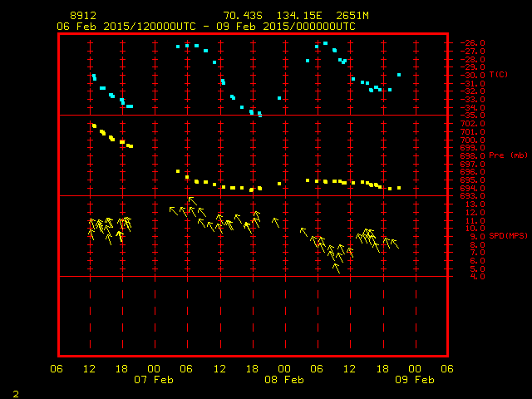Click the 00 hour label above 08 Feb

pyautogui.click(x=284, y=369)
